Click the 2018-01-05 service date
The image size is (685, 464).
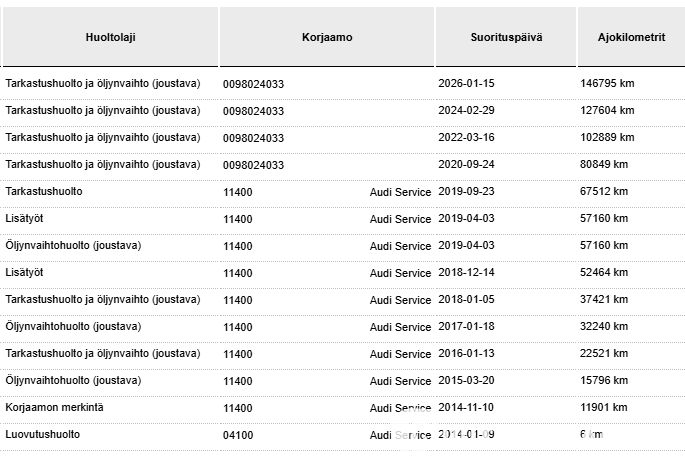466,300
